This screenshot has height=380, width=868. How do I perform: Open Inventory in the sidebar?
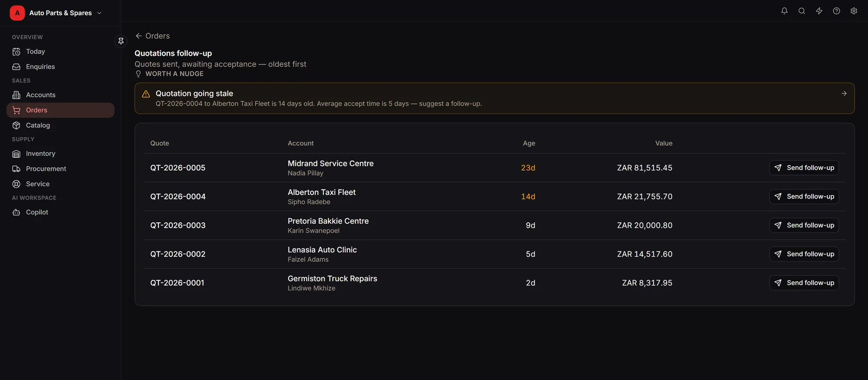(60, 153)
